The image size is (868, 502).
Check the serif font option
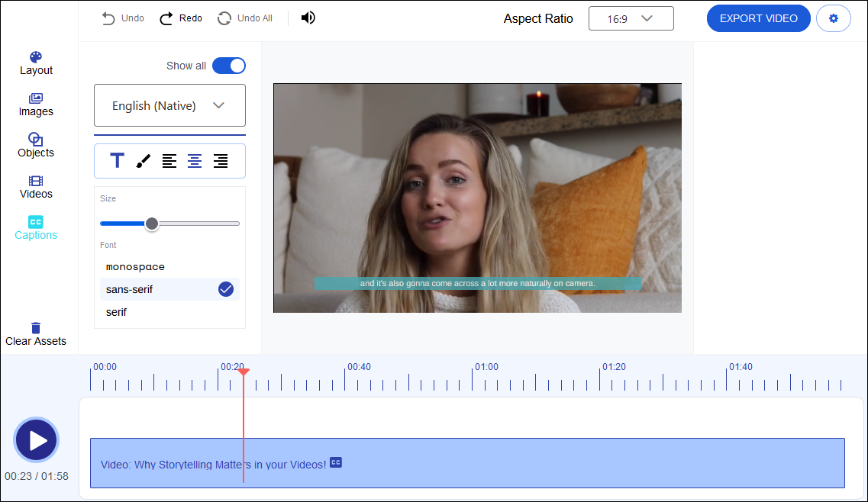pos(116,311)
